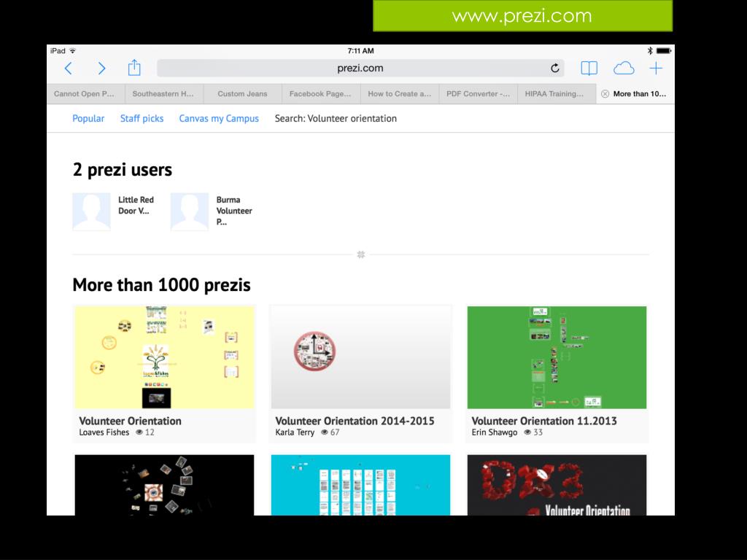
Task: Switch to 'PDF Converter -...' tab
Action: pos(478,94)
